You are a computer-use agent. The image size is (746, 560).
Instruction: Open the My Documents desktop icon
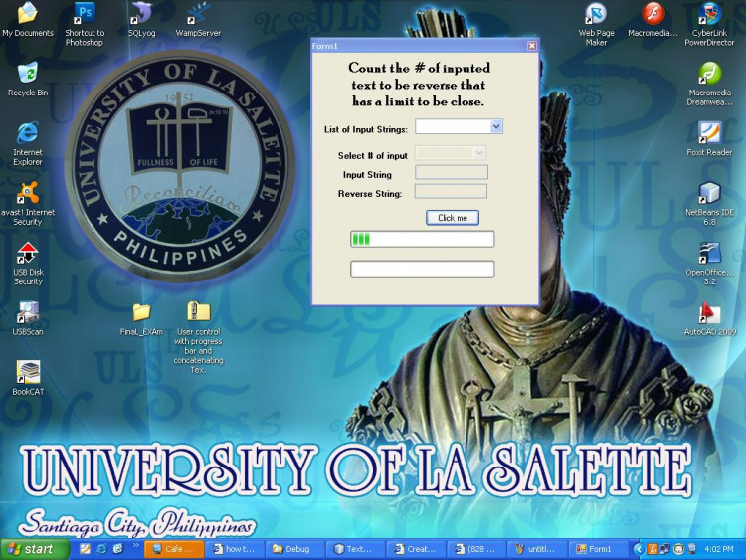coord(28,20)
